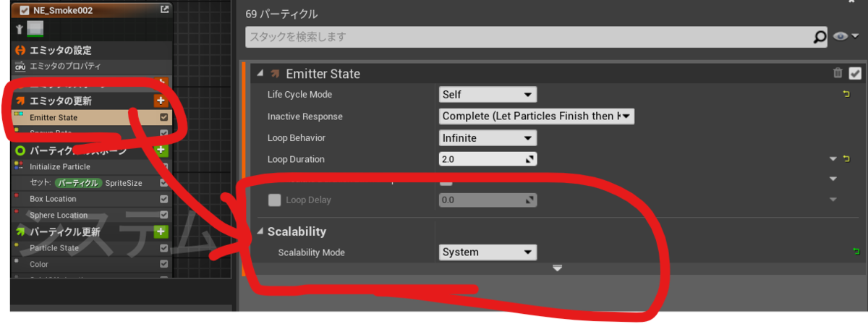Toggle the Emitter State row checkbox in stack
The height and width of the screenshot is (324, 868).
point(164,117)
